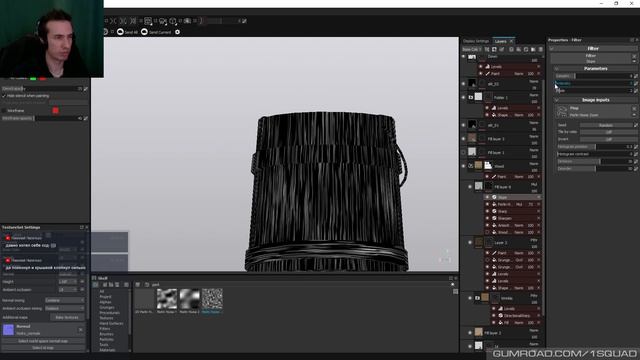640x360 pixels.
Task: Collapse the Folder 1 group
Action: [471, 98]
